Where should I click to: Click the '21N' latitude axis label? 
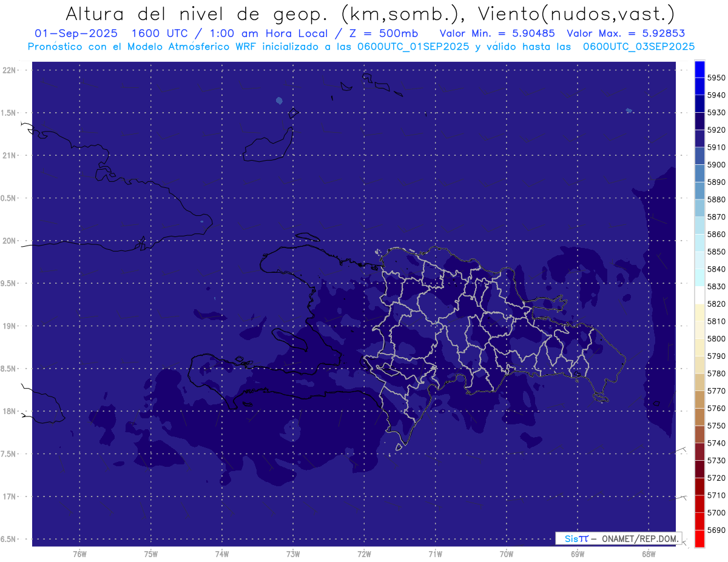[x=9, y=156]
